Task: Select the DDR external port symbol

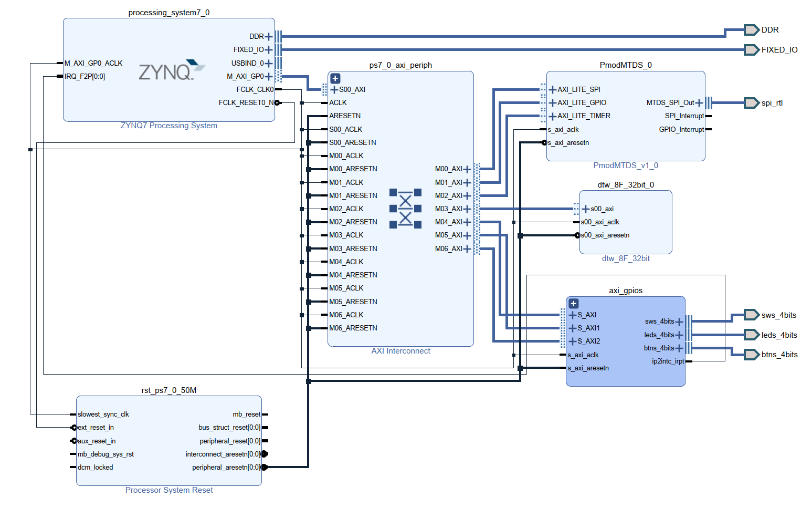Action: point(752,30)
